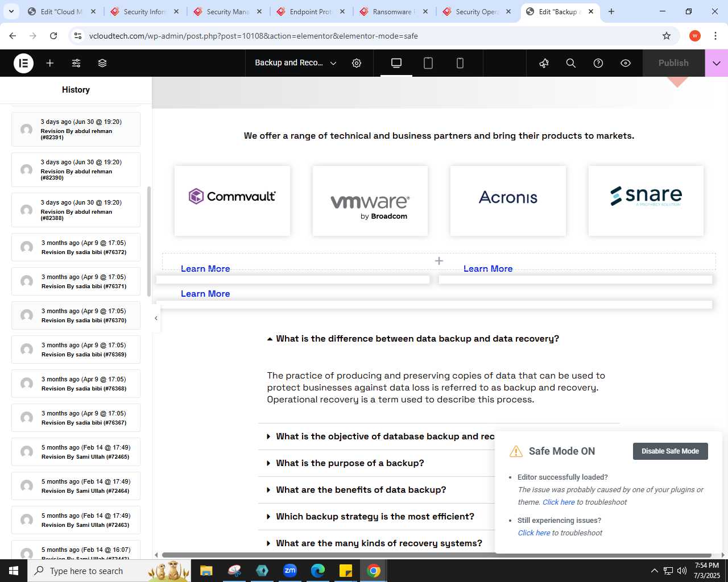
Task: Expand What is the objective of database backup
Action: click(x=380, y=436)
